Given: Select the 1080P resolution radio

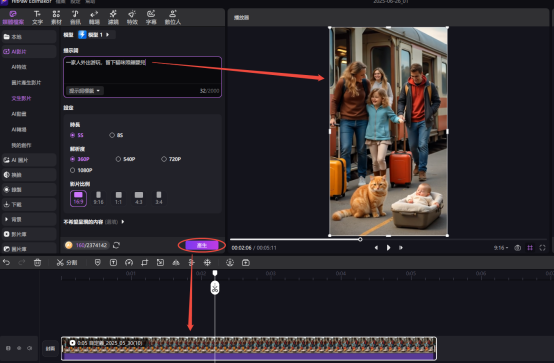Looking at the screenshot, I should point(81,170).
